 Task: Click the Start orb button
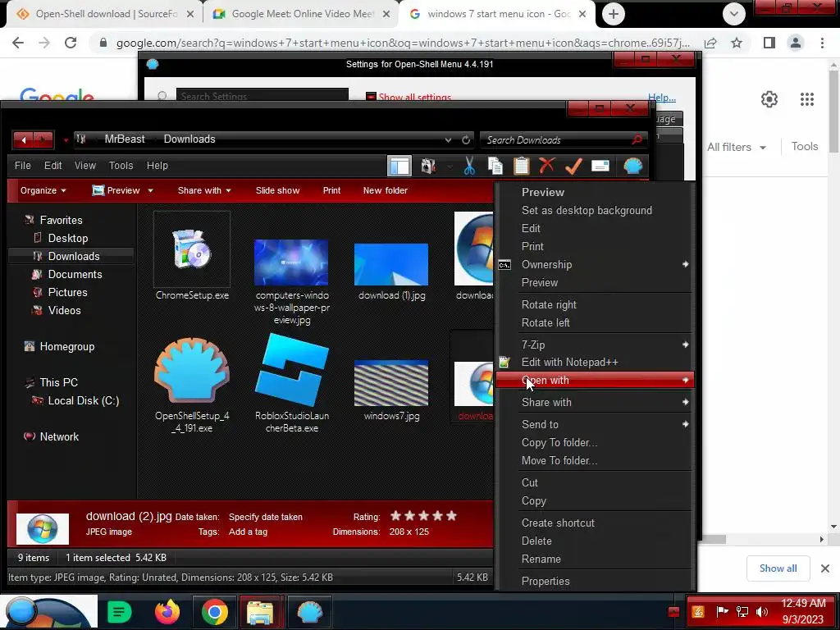click(x=21, y=612)
